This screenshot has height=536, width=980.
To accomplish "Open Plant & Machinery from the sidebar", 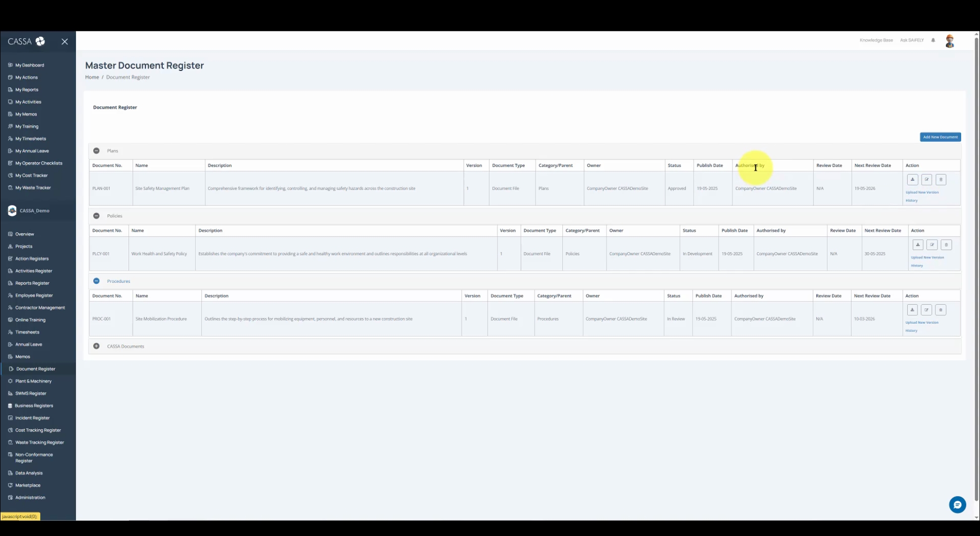I will (33, 381).
